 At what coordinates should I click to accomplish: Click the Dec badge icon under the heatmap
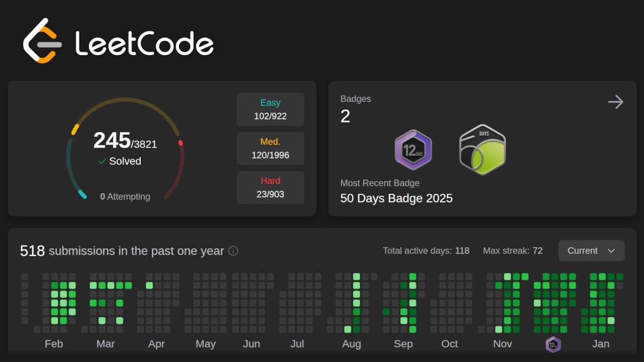click(x=553, y=344)
